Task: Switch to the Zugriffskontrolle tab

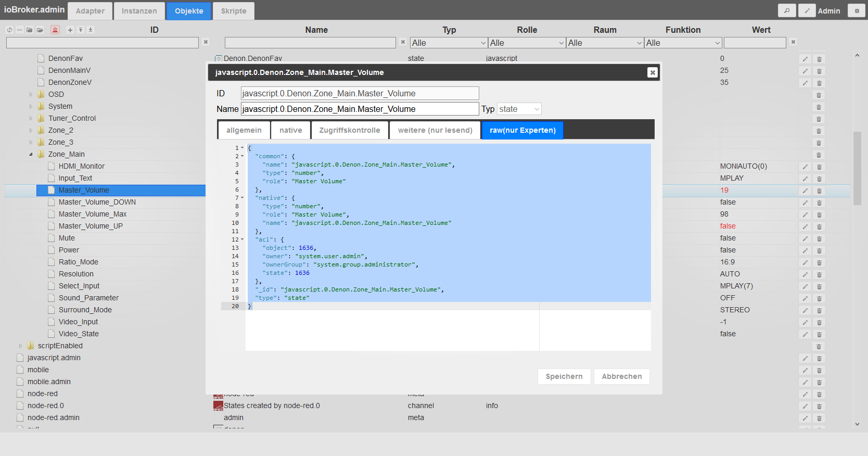Action: pos(350,130)
